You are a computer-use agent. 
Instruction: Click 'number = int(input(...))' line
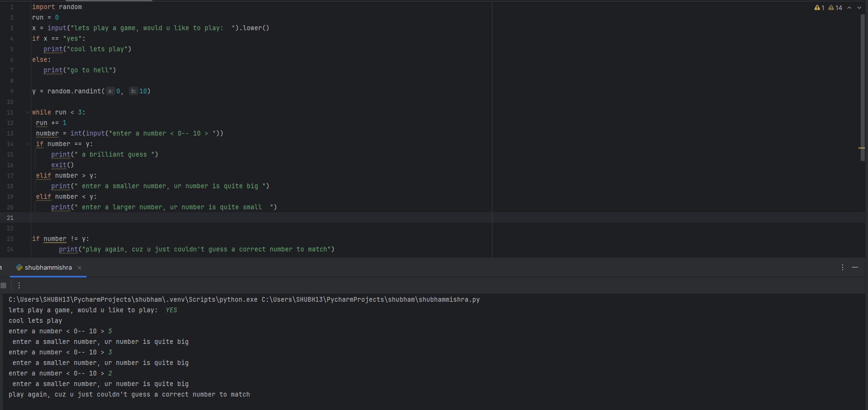129,134
